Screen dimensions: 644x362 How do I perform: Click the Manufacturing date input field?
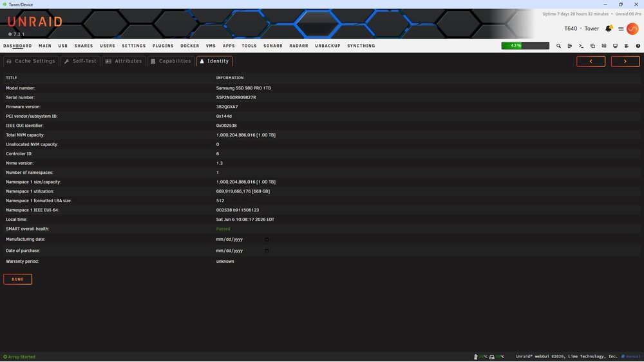pos(242,239)
